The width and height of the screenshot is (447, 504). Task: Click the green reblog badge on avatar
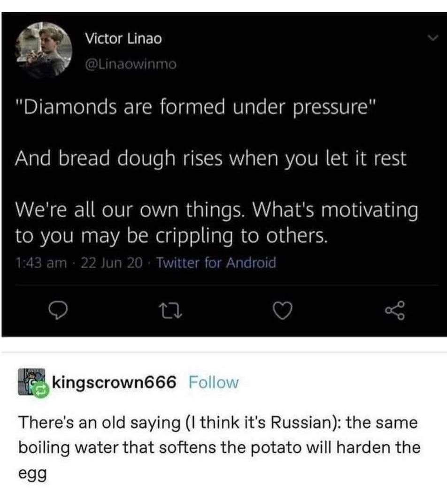point(40,389)
